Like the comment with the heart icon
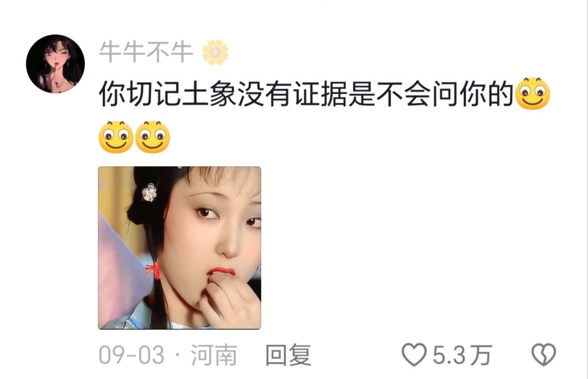588x379 pixels. click(414, 354)
